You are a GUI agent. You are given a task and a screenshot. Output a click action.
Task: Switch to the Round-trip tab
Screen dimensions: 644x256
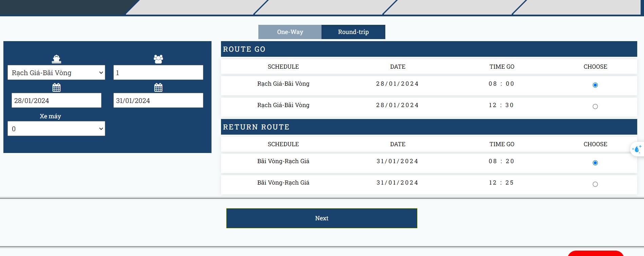click(353, 32)
